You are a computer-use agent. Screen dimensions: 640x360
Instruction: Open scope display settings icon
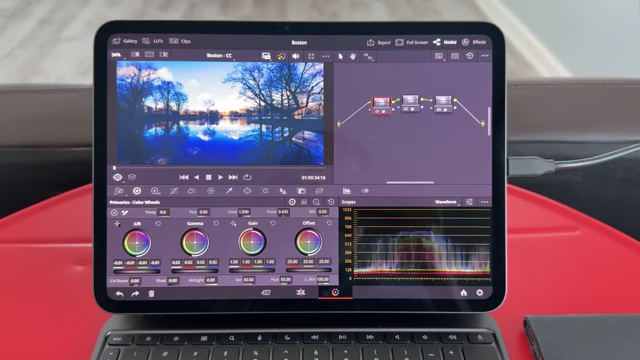pyautogui.click(x=470, y=202)
